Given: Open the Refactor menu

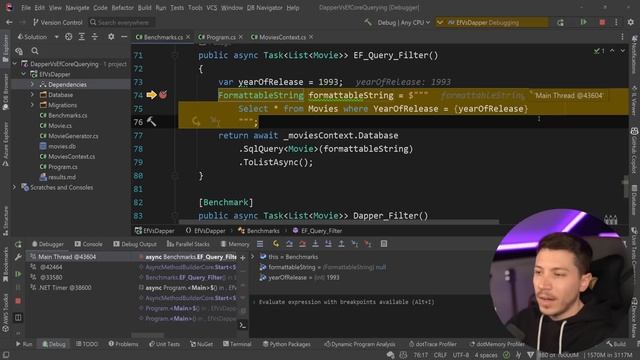Looking at the screenshot, I should 122,8.
